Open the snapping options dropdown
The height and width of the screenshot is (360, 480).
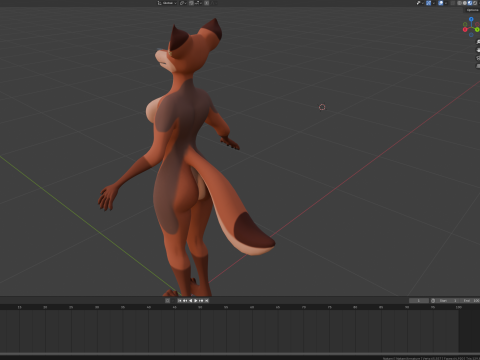pos(198,3)
